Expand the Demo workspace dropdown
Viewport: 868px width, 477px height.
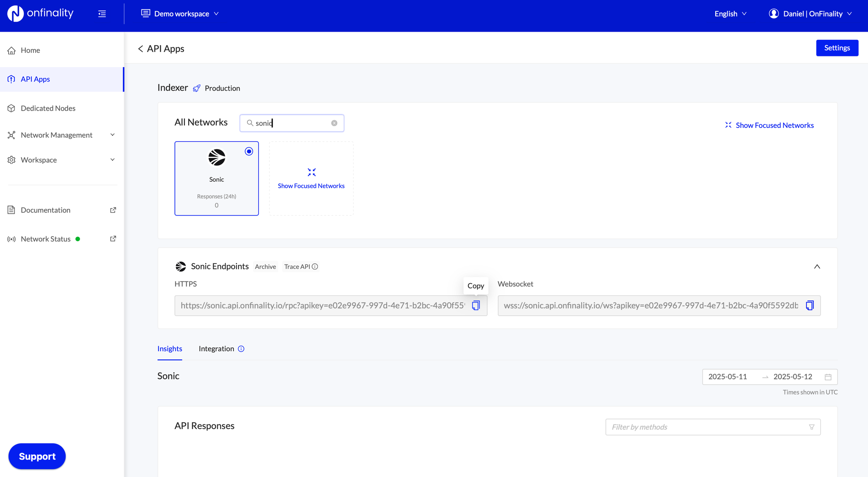point(180,13)
